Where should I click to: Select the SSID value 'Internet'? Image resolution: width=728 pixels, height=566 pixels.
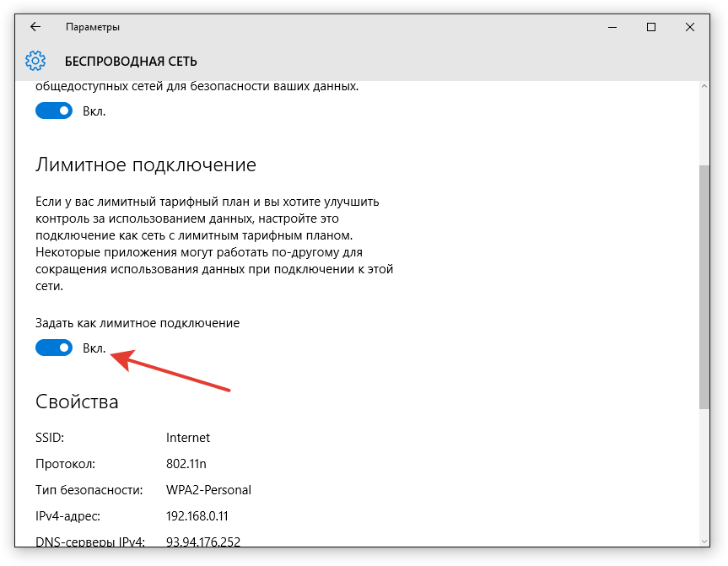coord(188,438)
